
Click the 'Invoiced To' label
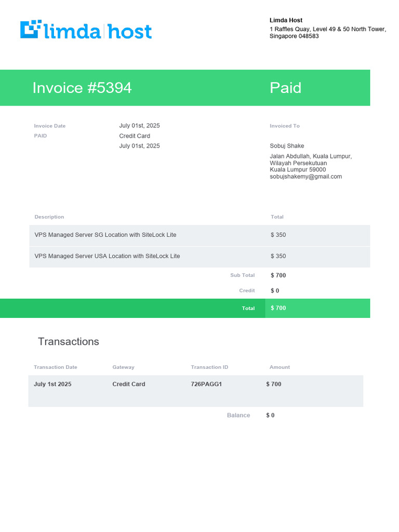pyautogui.click(x=285, y=126)
